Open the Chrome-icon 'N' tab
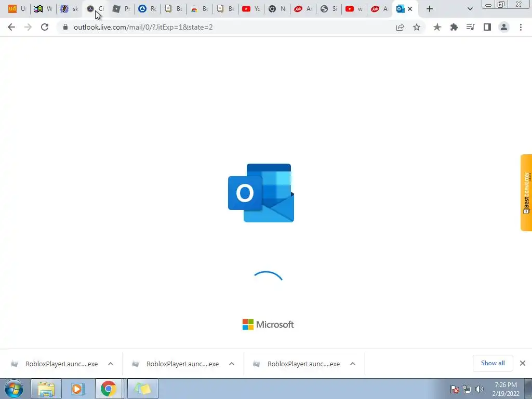The width and height of the screenshot is (532, 399). (x=277, y=9)
